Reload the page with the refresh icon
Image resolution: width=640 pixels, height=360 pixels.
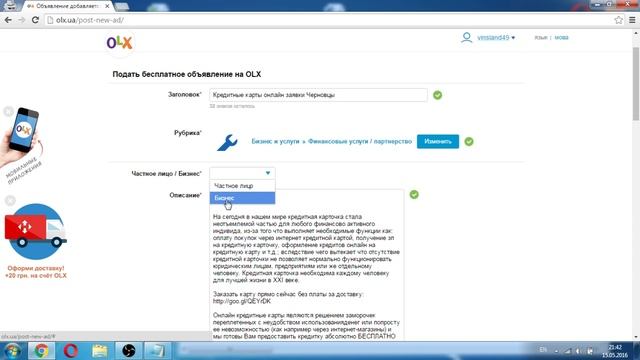click(35, 20)
